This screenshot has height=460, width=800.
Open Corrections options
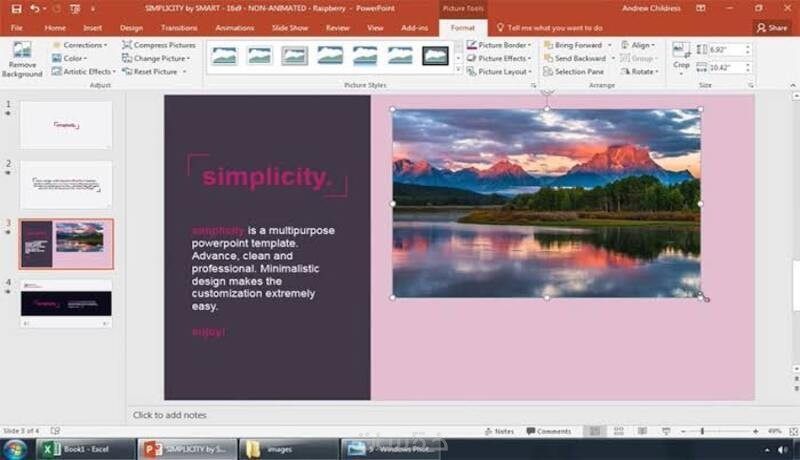(80, 45)
